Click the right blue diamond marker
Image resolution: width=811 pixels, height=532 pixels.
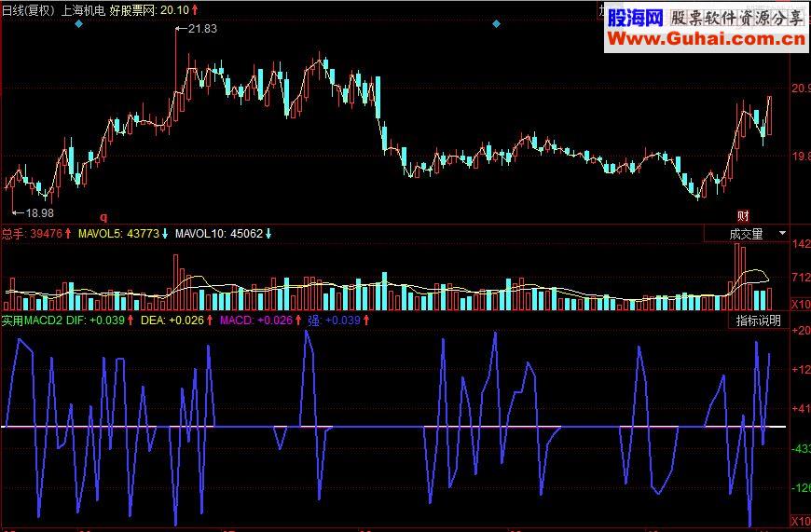pyautogui.click(x=496, y=24)
